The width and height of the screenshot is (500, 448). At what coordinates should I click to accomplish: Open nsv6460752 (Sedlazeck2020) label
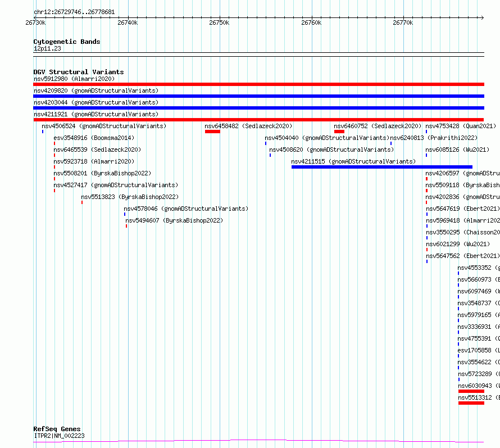[x=378, y=126]
